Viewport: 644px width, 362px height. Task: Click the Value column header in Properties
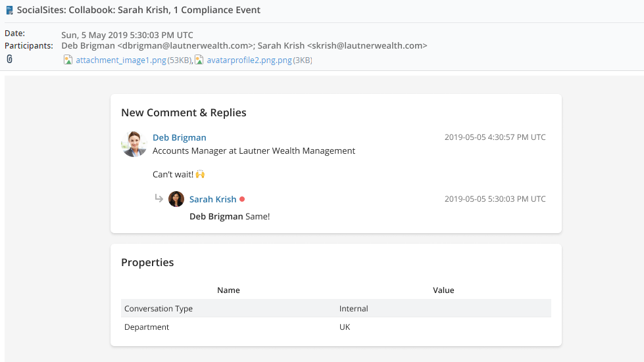coord(443,290)
